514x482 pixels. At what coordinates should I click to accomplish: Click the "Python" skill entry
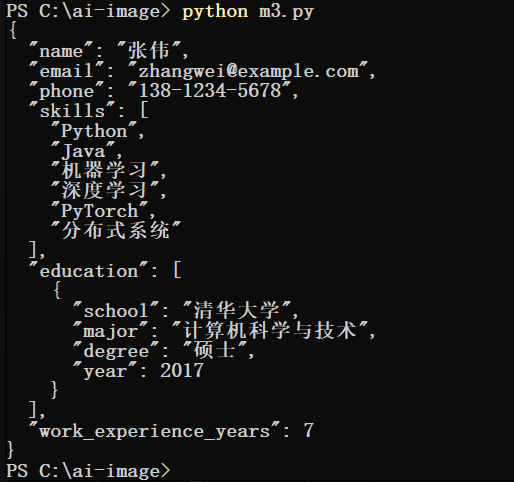(94, 131)
